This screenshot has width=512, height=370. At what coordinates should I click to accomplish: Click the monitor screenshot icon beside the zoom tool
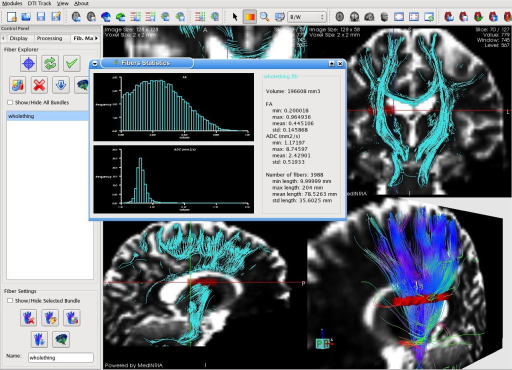[x=279, y=16]
